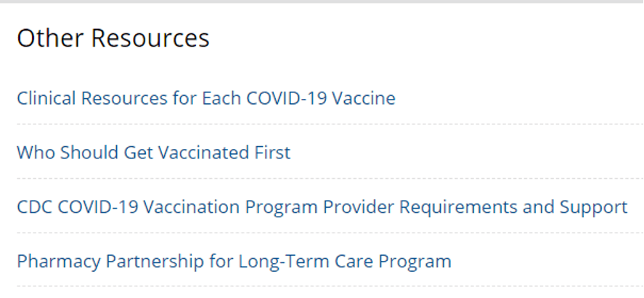Open the Long-Term Care Program resource

tap(234, 261)
